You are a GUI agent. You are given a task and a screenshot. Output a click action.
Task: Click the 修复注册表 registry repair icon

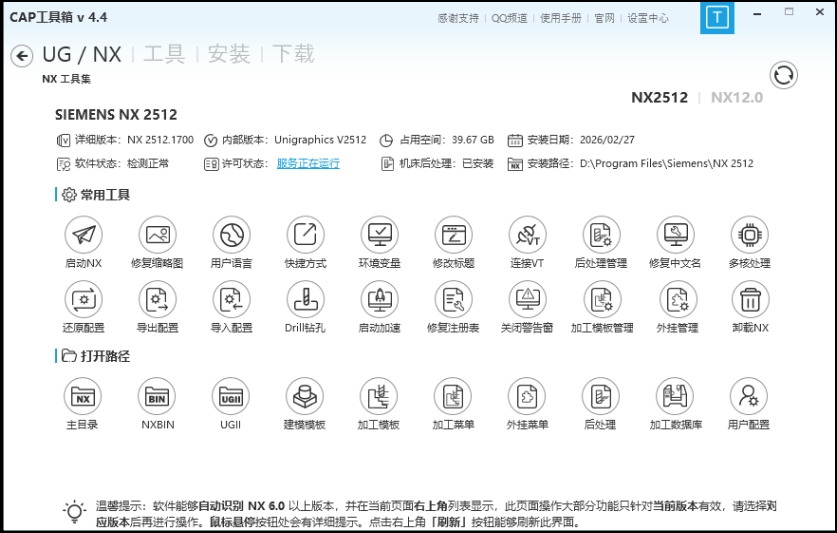click(454, 300)
